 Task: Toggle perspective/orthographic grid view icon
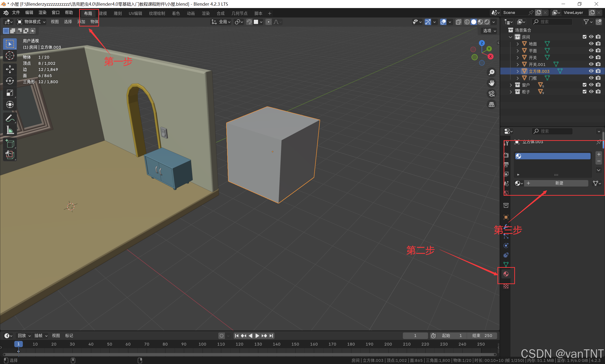pyautogui.click(x=492, y=104)
